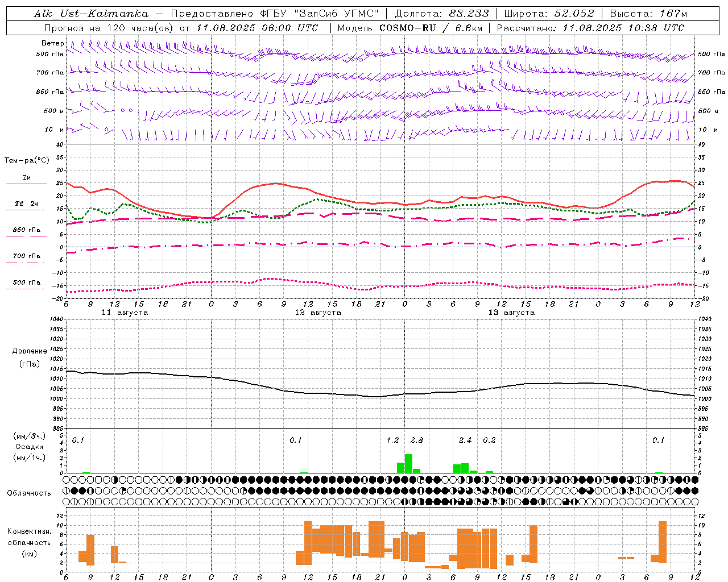Click the (мм/1ч.) unit label

[29, 458]
